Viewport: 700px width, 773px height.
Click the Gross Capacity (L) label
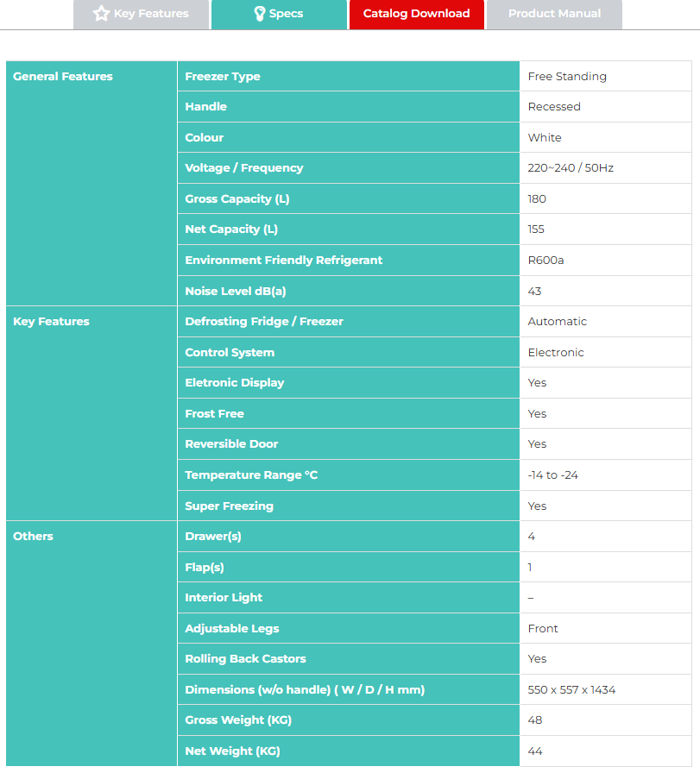pos(237,199)
